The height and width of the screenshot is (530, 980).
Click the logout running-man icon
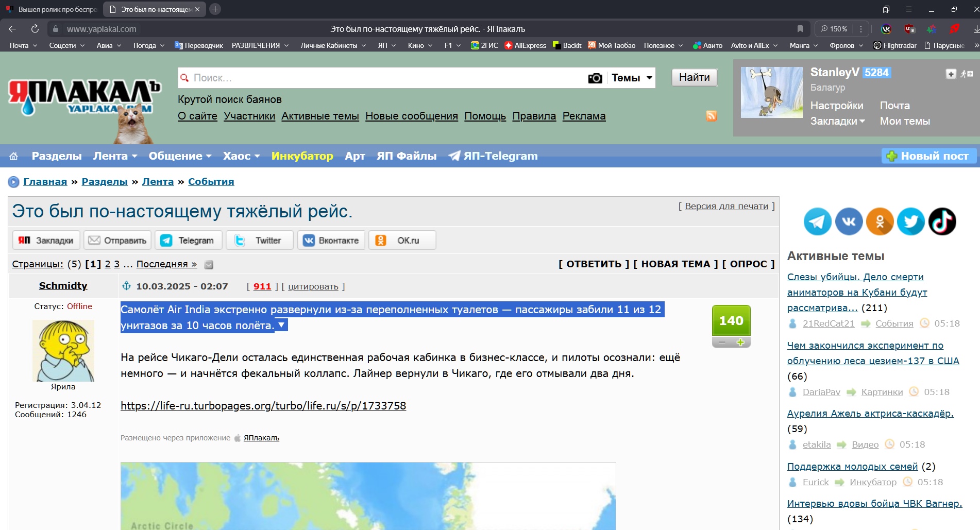pos(967,74)
